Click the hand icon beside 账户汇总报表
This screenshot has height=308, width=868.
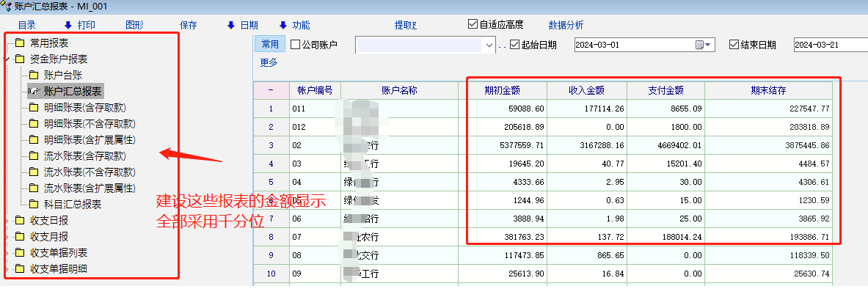[34, 91]
